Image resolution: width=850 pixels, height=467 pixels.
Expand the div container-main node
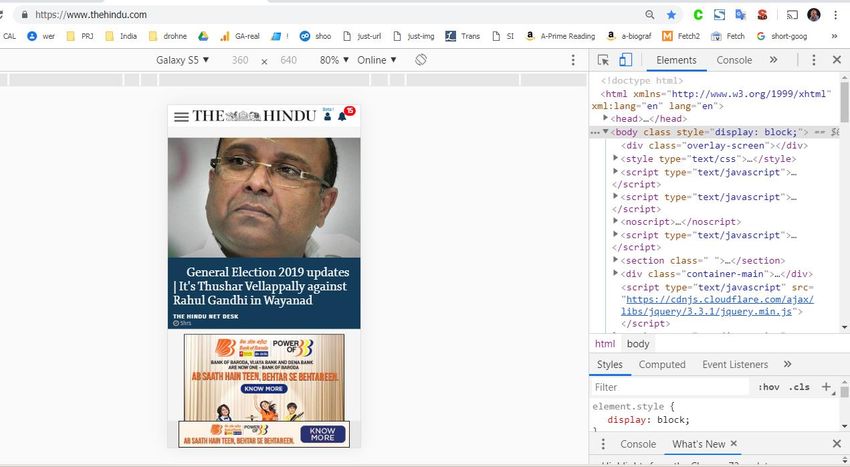[x=615, y=273]
